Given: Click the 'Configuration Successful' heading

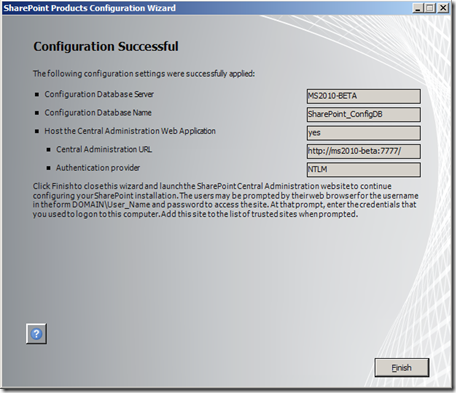Looking at the screenshot, I should [x=106, y=46].
